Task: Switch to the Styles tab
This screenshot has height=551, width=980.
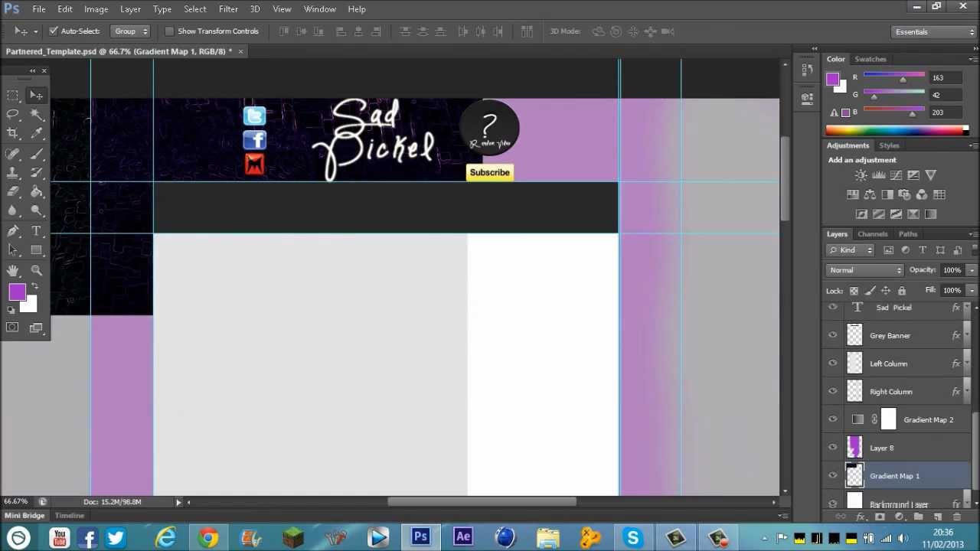Action: tap(889, 145)
